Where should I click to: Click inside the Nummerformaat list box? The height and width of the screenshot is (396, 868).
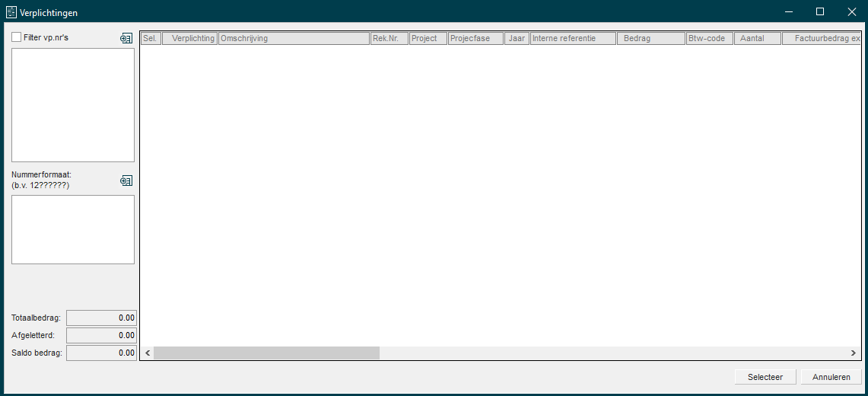click(73, 229)
